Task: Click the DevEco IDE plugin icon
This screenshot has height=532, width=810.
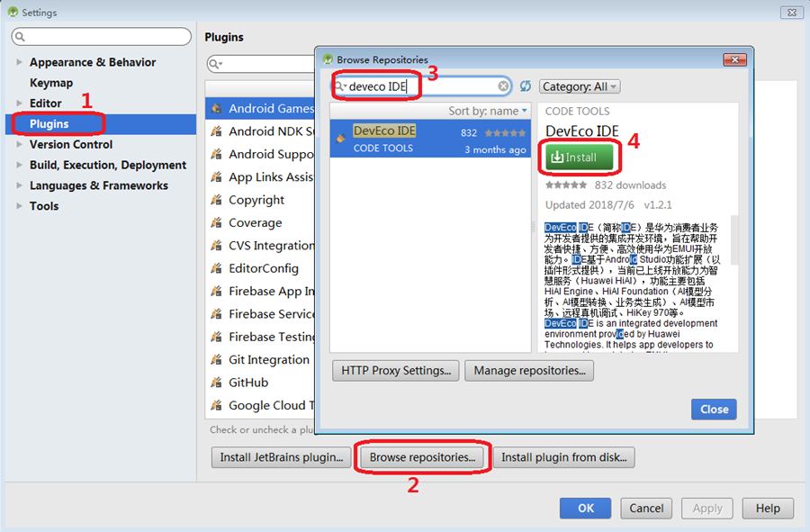Action: click(341, 138)
